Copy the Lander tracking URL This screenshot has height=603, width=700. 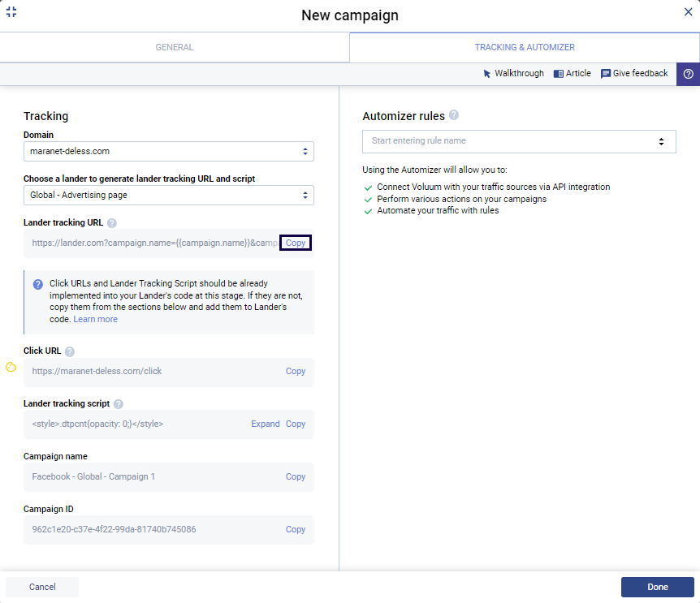[296, 243]
